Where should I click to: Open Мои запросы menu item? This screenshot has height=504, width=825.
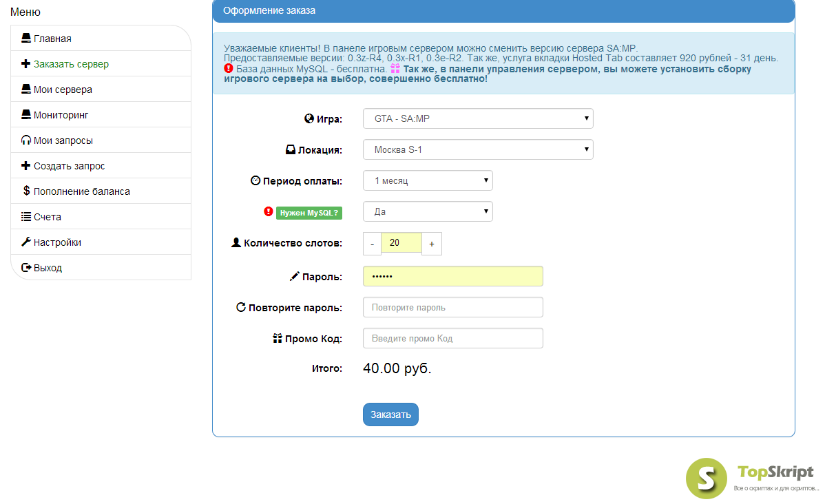coord(101,140)
